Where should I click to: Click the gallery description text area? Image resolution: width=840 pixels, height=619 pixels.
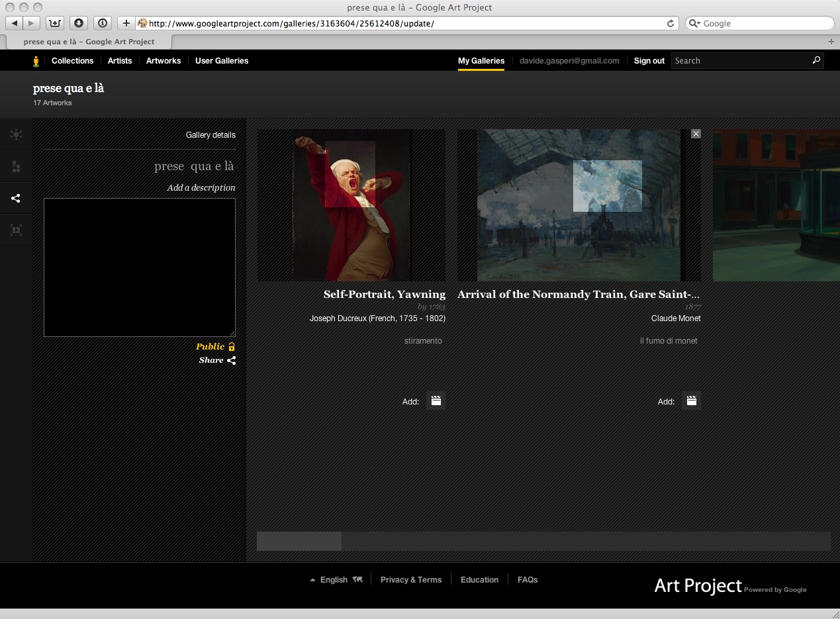(x=140, y=267)
